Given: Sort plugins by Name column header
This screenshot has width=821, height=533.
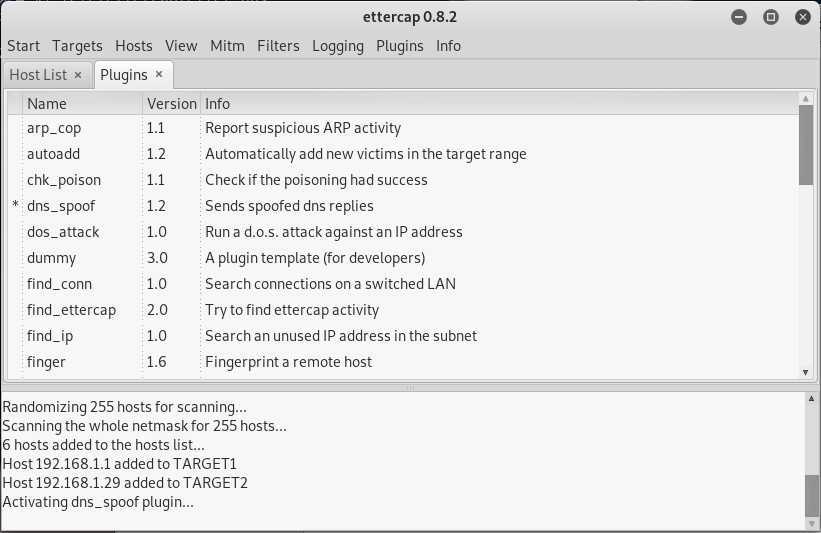Looking at the screenshot, I should coord(47,103).
